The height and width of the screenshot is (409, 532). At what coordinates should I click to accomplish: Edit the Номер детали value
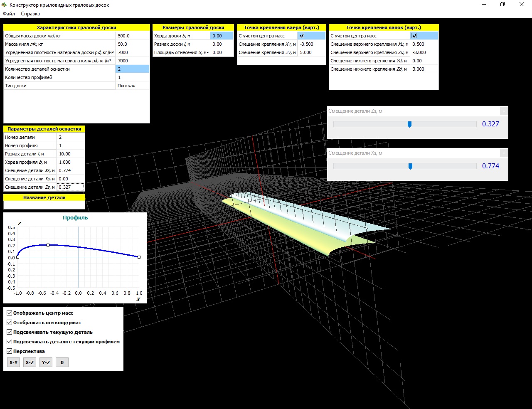click(x=71, y=137)
